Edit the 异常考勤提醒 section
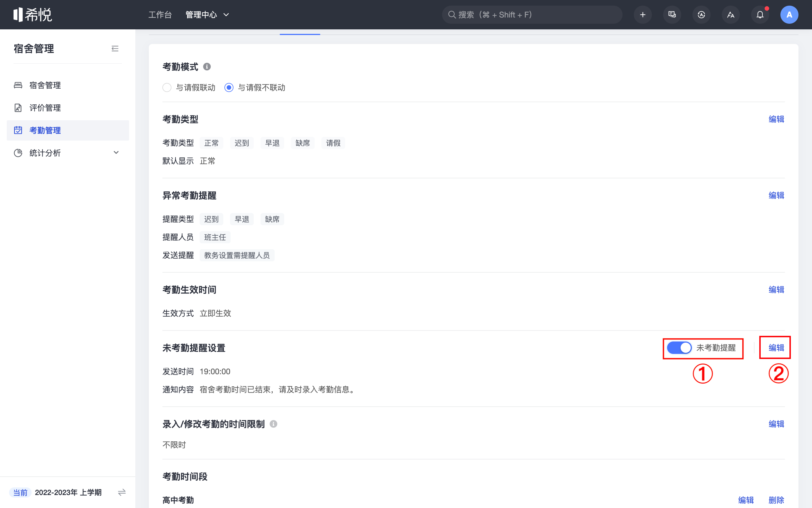The image size is (812, 508). point(776,196)
